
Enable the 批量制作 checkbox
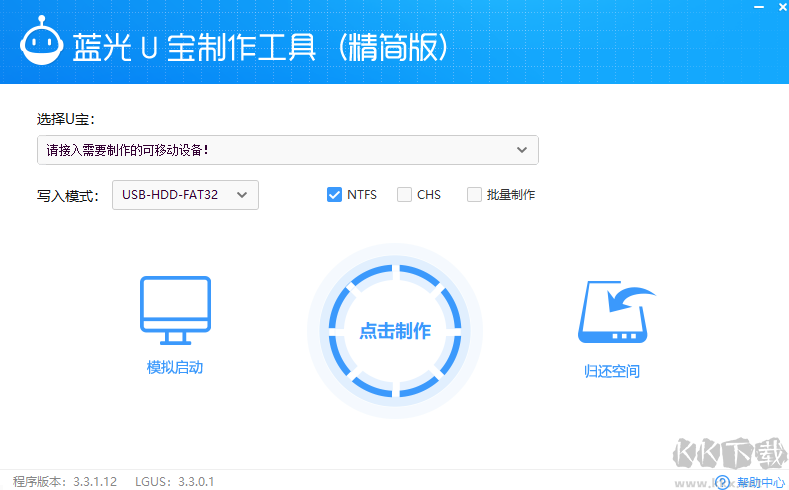pos(474,195)
